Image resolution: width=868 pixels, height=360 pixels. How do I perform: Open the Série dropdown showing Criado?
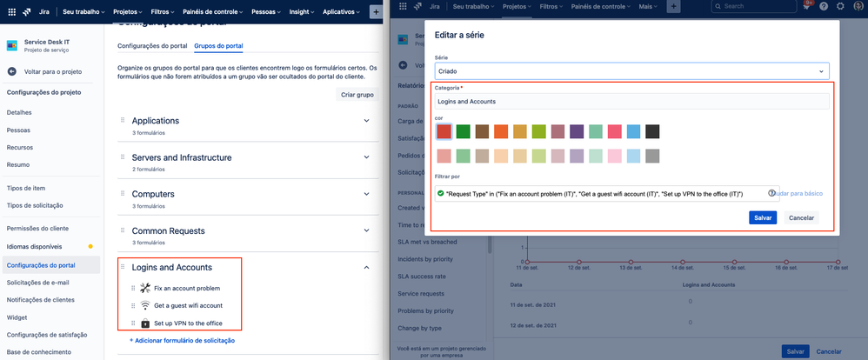pos(631,71)
